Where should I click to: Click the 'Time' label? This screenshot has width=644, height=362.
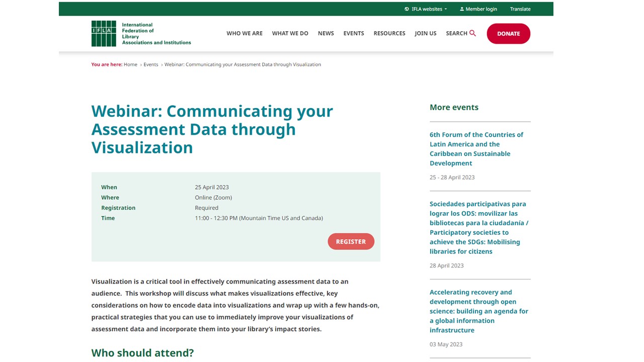pos(108,218)
